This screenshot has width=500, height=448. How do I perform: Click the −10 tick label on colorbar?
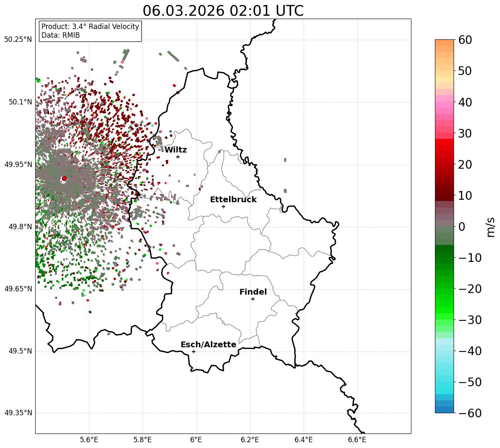click(470, 258)
